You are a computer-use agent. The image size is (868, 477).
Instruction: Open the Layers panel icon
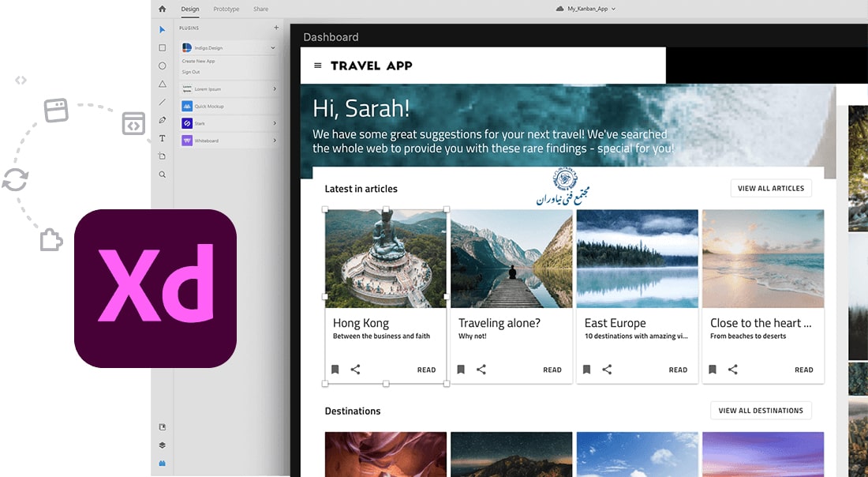point(163,445)
